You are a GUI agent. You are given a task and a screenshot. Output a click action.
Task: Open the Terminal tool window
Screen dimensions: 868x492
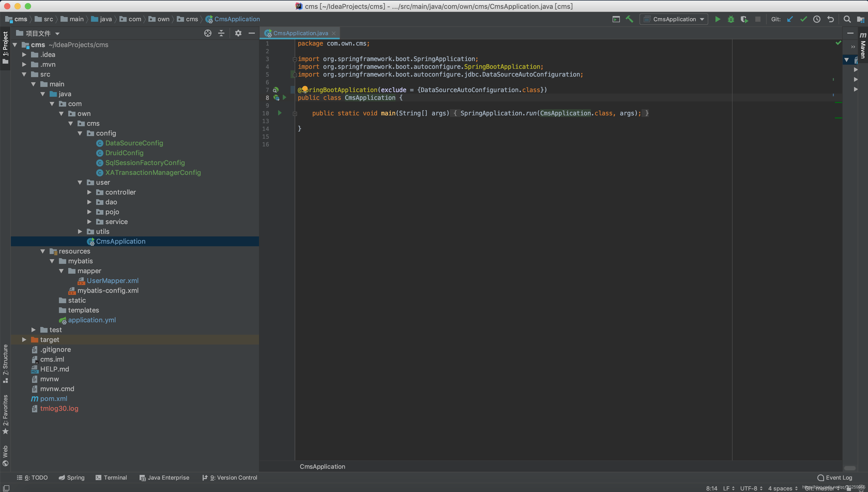111,478
